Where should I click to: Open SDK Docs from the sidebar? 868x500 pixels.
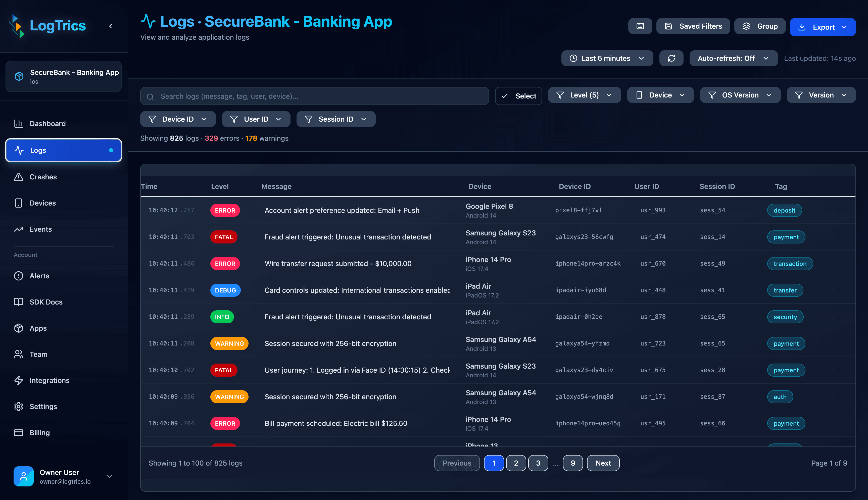[46, 302]
